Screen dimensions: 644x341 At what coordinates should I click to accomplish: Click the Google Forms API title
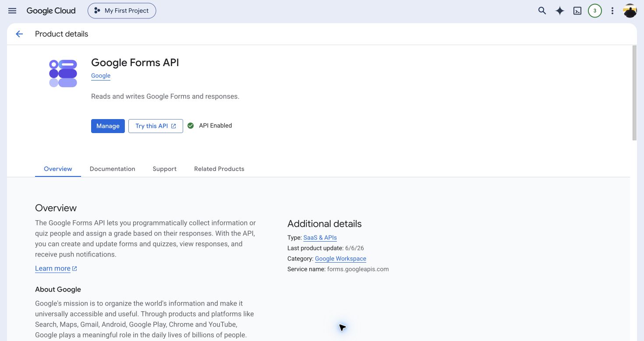click(x=135, y=63)
